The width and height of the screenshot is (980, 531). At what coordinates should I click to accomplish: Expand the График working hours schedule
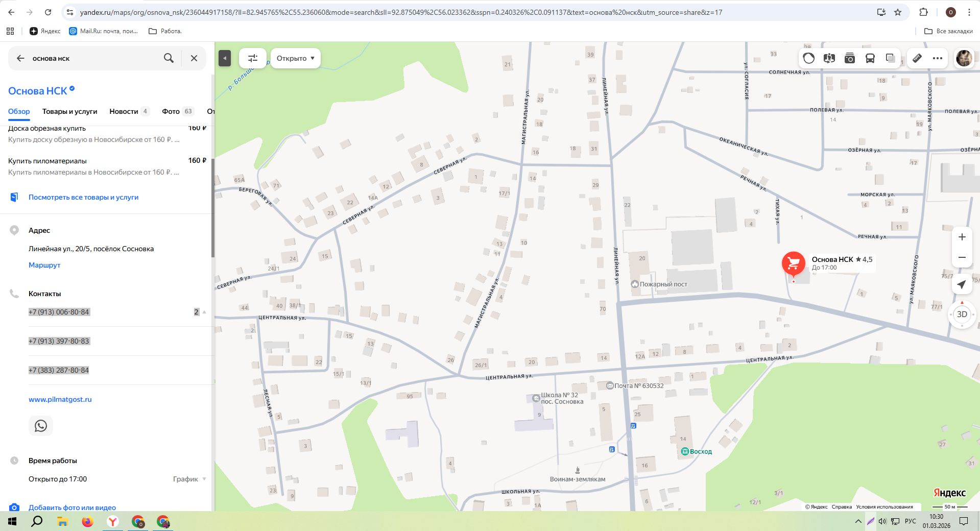(x=189, y=479)
